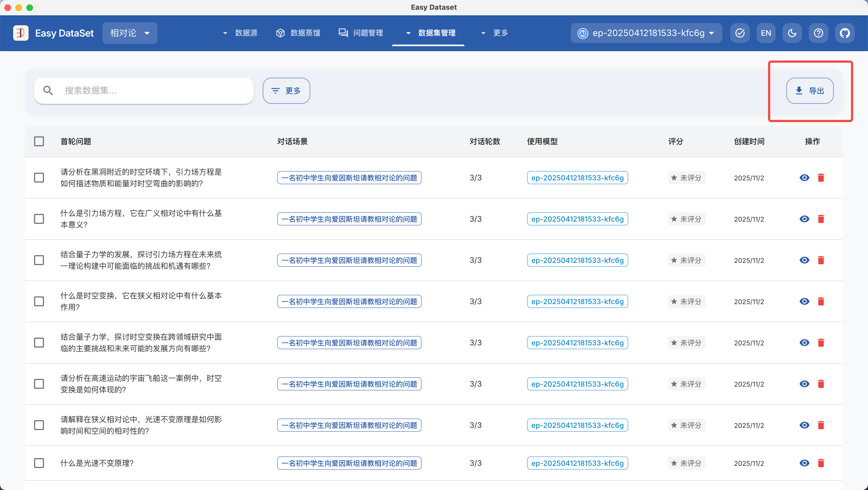Open the 相对论 project dropdown
Viewport: 868px width, 490px height.
coord(130,33)
